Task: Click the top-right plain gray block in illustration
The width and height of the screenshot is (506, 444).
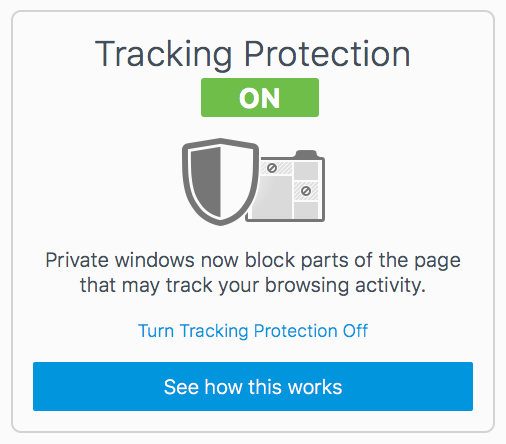Action: [x=306, y=170]
